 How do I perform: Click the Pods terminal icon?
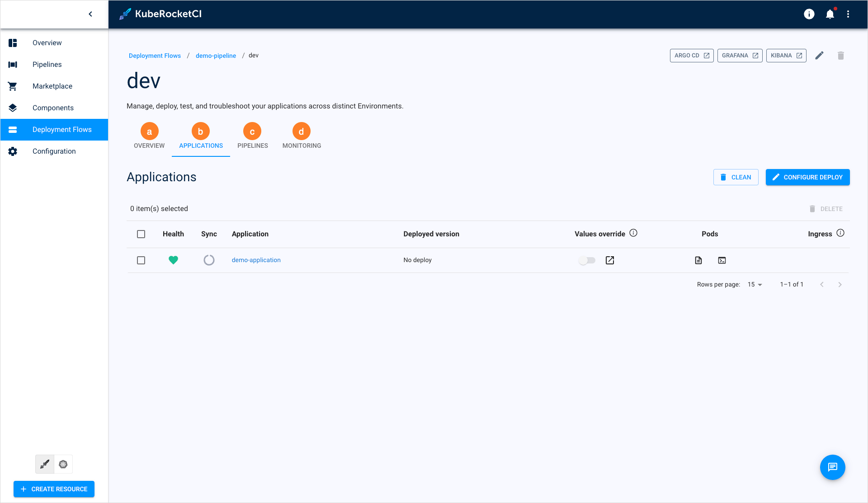(x=722, y=260)
